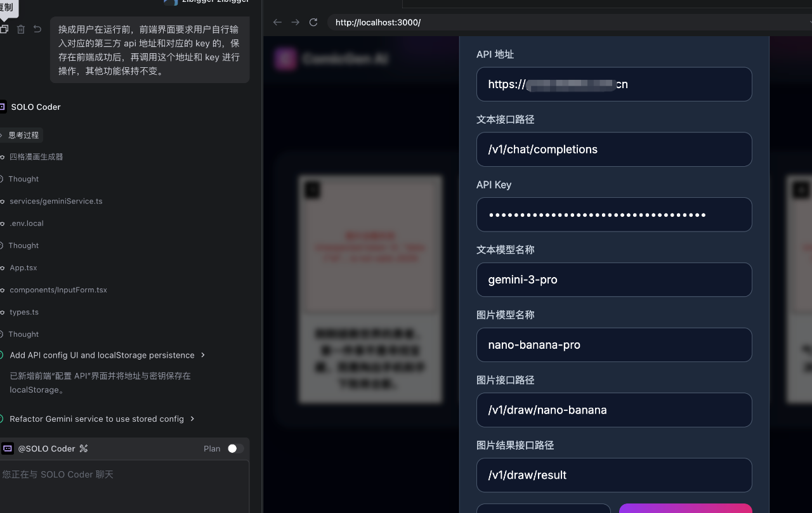Image resolution: width=812 pixels, height=513 pixels.
Task: Click the trash delete icon in the toolbar
Action: click(20, 29)
